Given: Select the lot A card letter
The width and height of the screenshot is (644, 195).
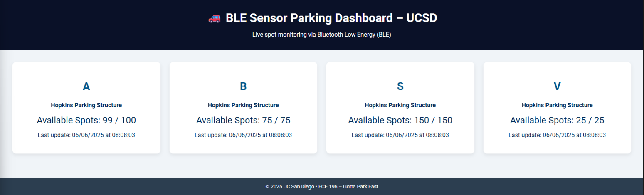Looking at the screenshot, I should click(86, 86).
